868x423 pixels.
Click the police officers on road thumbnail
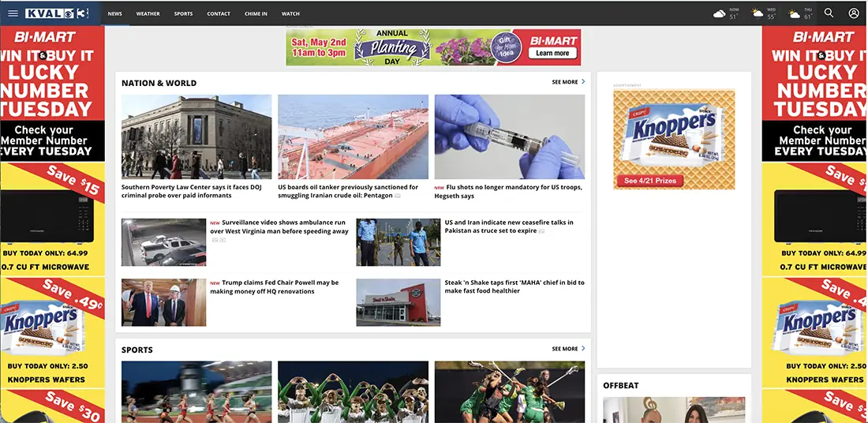point(398,242)
